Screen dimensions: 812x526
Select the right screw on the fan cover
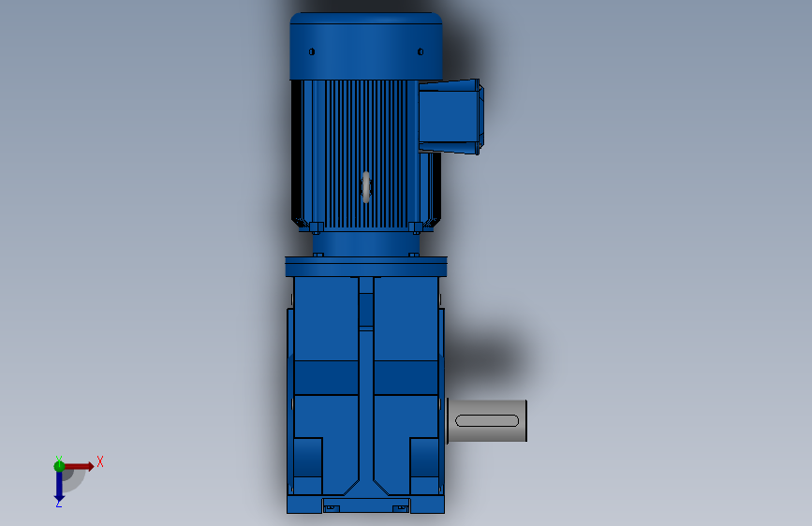click(421, 51)
